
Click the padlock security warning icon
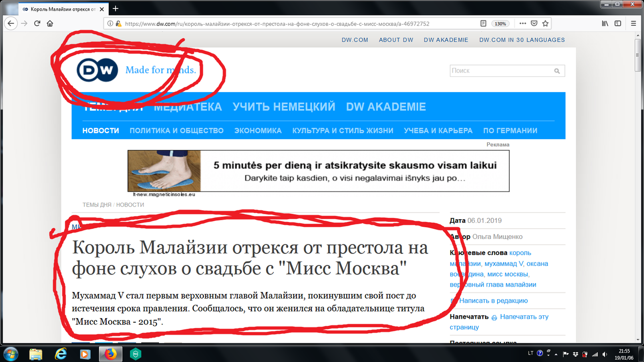coord(118,24)
